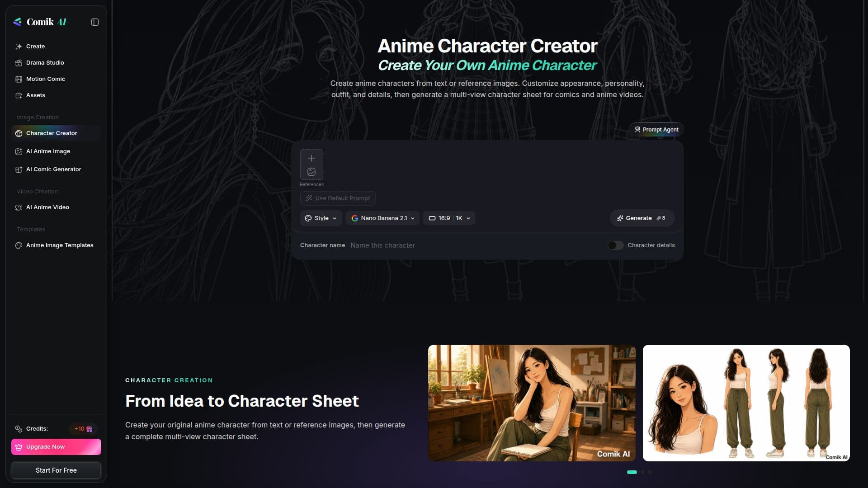Click the AI Comic Generator icon
Image resolution: width=868 pixels, height=488 pixels.
19,169
